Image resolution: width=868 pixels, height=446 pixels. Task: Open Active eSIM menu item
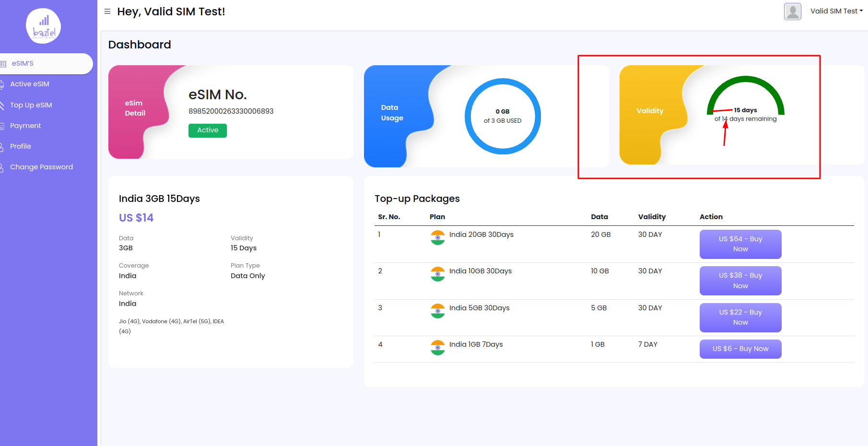30,84
